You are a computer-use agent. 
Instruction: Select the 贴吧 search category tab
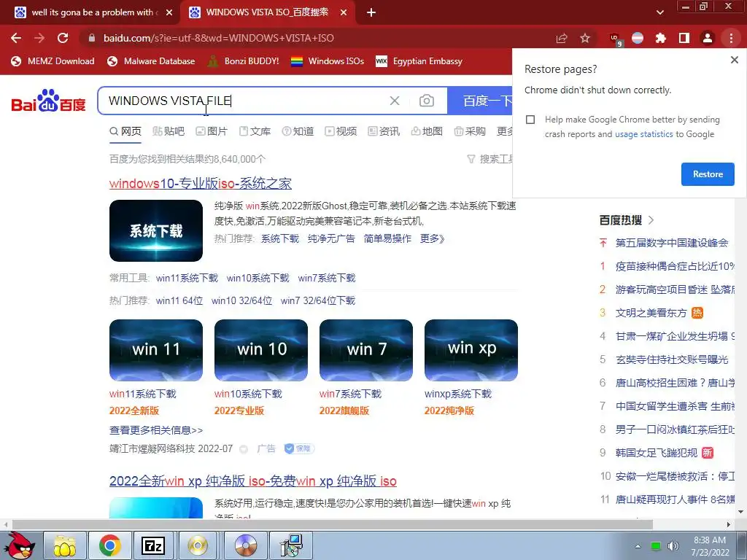pos(169,131)
